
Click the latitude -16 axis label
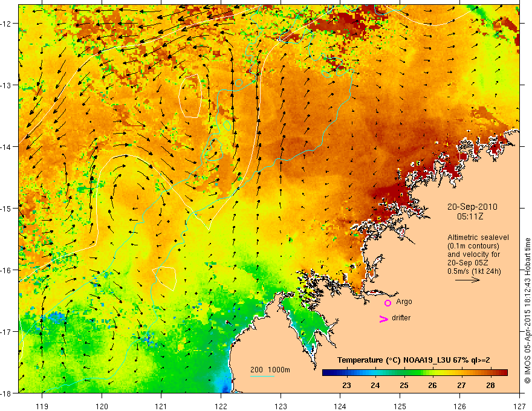6,270
